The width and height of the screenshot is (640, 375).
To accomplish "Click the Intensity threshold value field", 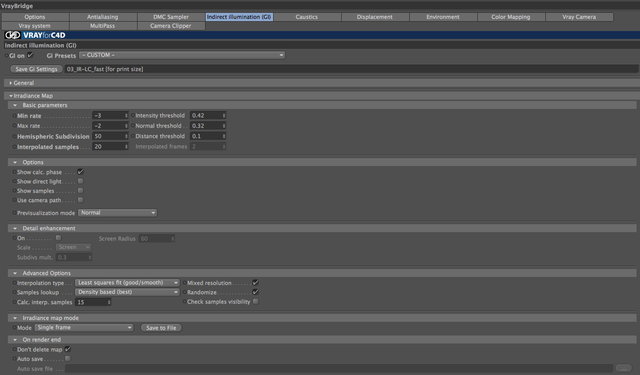I will point(206,115).
